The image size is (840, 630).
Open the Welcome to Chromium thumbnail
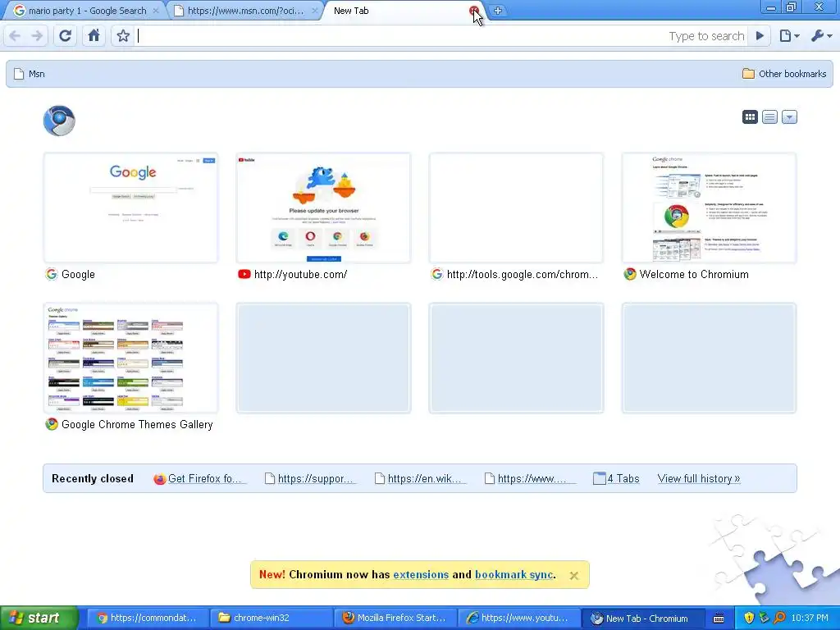click(710, 208)
